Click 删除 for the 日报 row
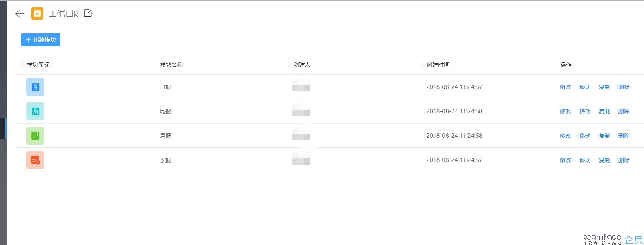The image size is (644, 245). click(624, 87)
